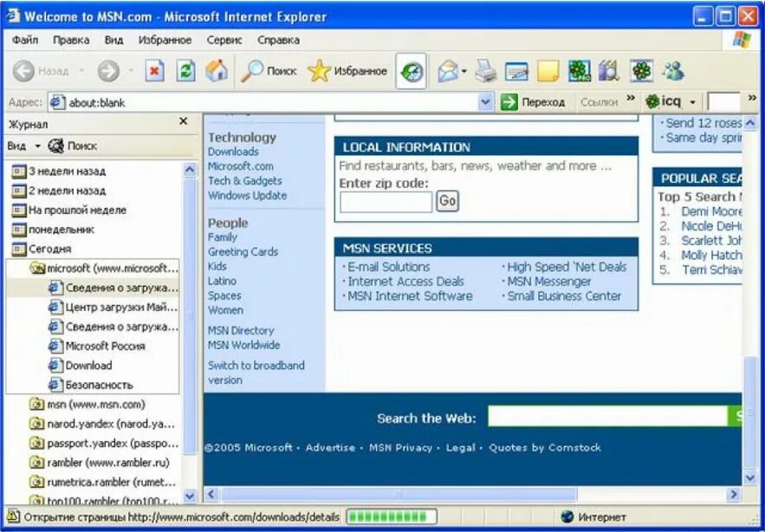Refresh the page with green arrows icon
The height and width of the screenshot is (532, 765).
coord(185,71)
